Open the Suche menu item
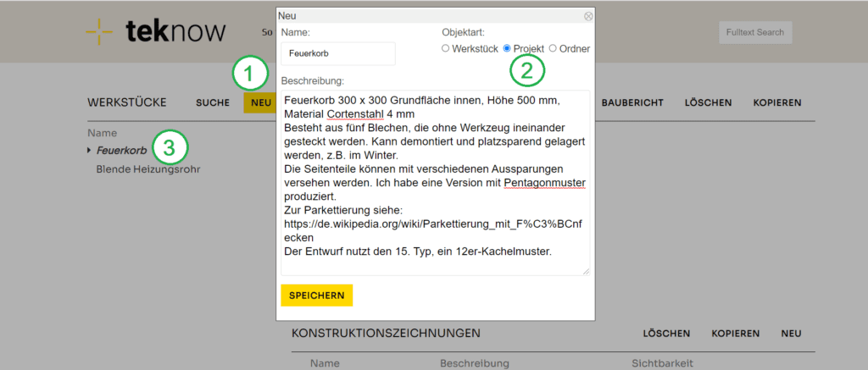The image size is (868, 370). [213, 102]
